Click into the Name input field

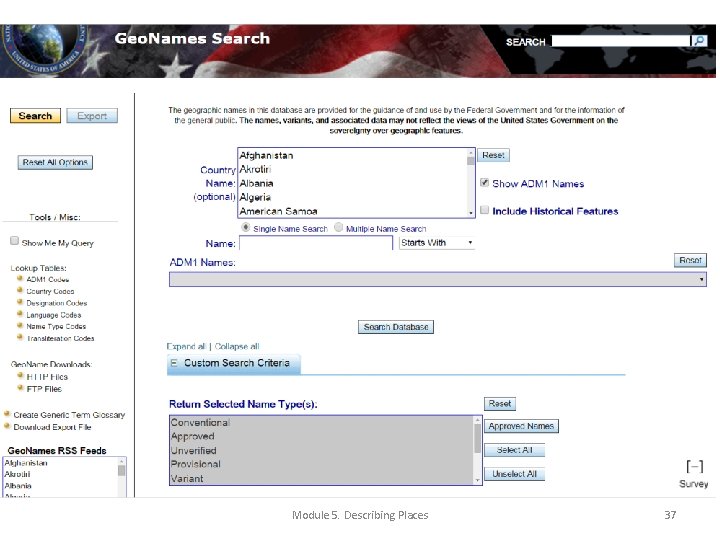pos(316,243)
